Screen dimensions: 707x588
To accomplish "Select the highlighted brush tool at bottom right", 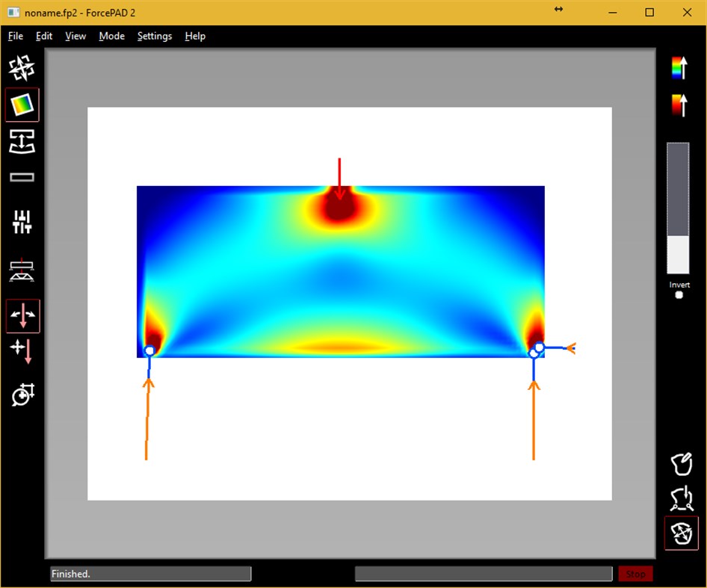I will click(681, 533).
